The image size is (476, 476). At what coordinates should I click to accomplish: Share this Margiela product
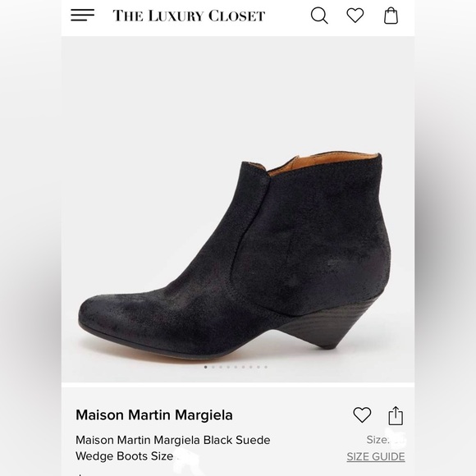pos(396,415)
